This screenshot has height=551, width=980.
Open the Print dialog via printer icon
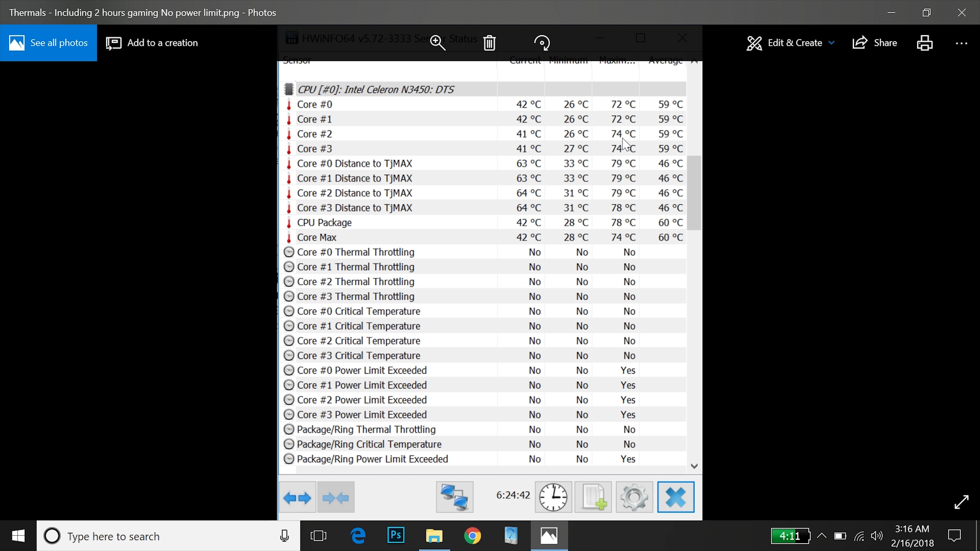pyautogui.click(x=924, y=43)
